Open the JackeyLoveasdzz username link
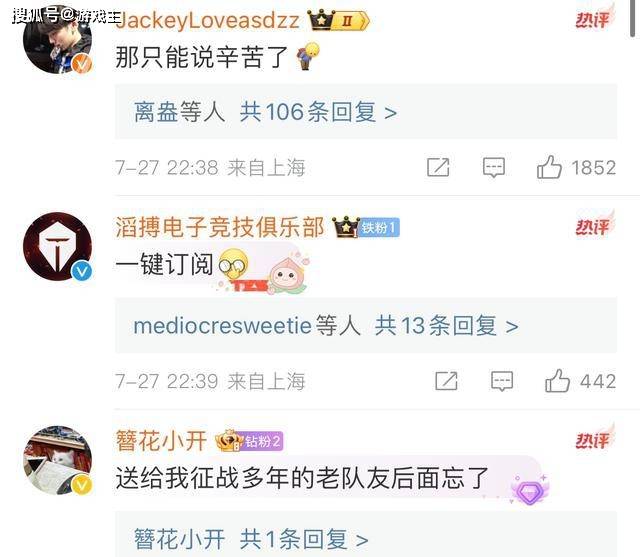640x557 pixels. (x=207, y=20)
